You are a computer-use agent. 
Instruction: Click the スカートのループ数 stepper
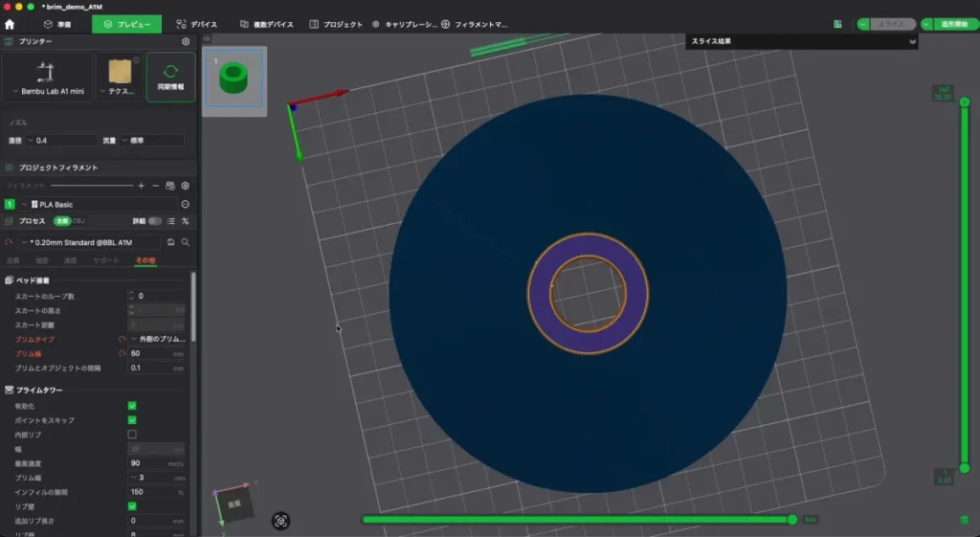[131, 296]
